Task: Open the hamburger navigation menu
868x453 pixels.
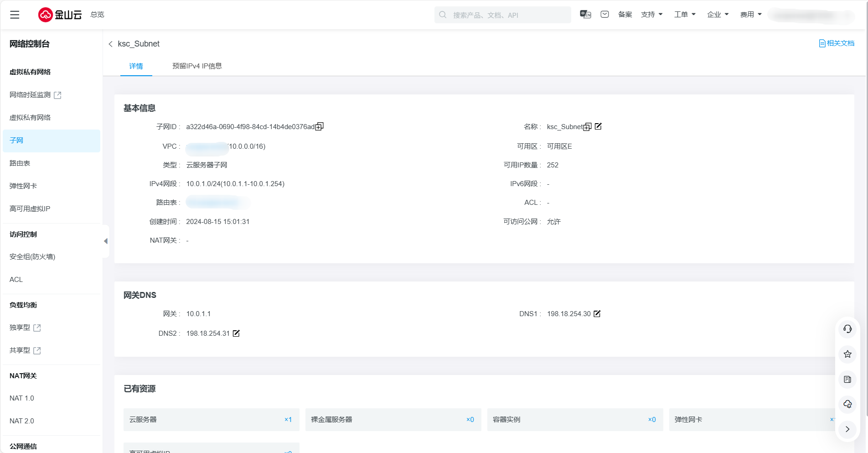Action: (15, 15)
